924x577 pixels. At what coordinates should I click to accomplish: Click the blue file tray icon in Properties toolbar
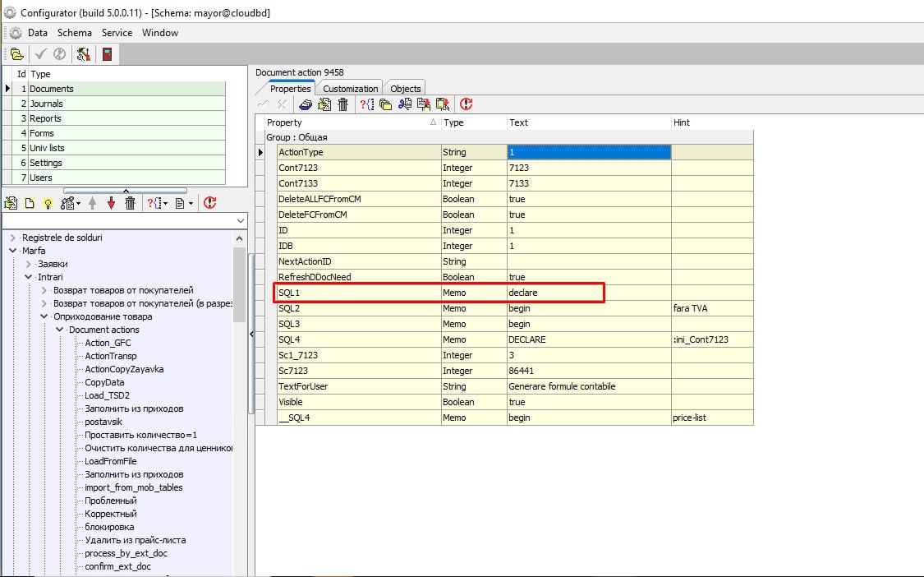306,104
